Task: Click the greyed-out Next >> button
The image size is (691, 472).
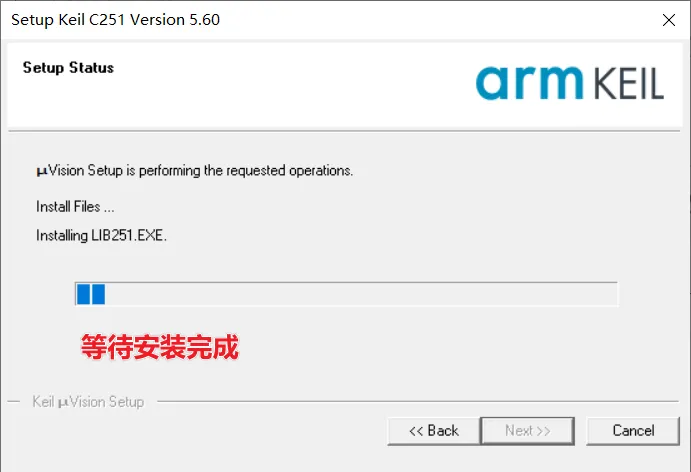Action: (528, 431)
